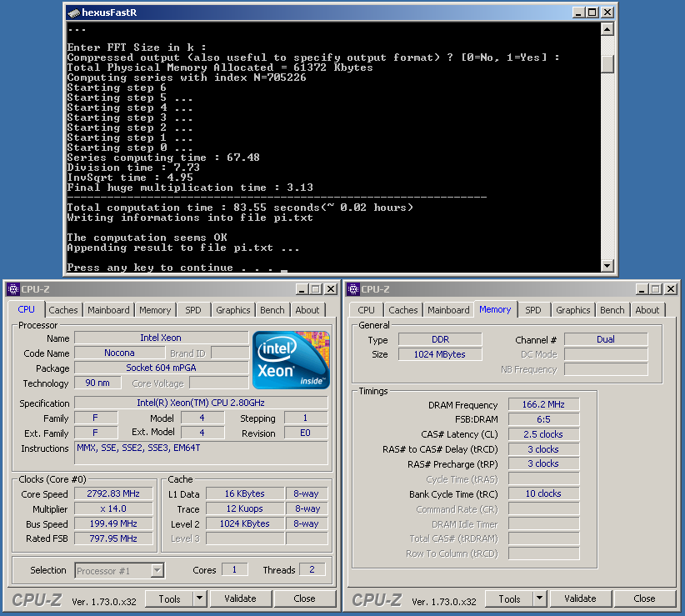The width and height of the screenshot is (685, 616).
Task: Expand Tools dropdown arrow in left CPU-Z window
Action: tap(200, 599)
